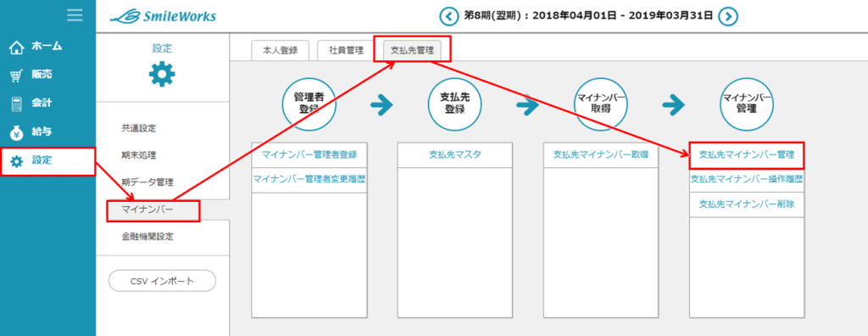Click the large settings gear icon
Image resolution: width=868 pixels, height=336 pixels.
pyautogui.click(x=162, y=75)
